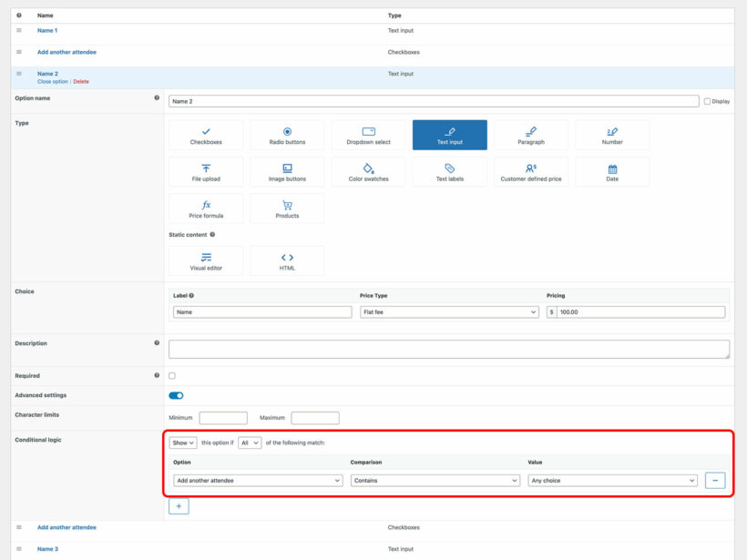Image resolution: width=747 pixels, height=560 pixels.
Task: Check the Display box next to option name
Action: click(x=707, y=100)
